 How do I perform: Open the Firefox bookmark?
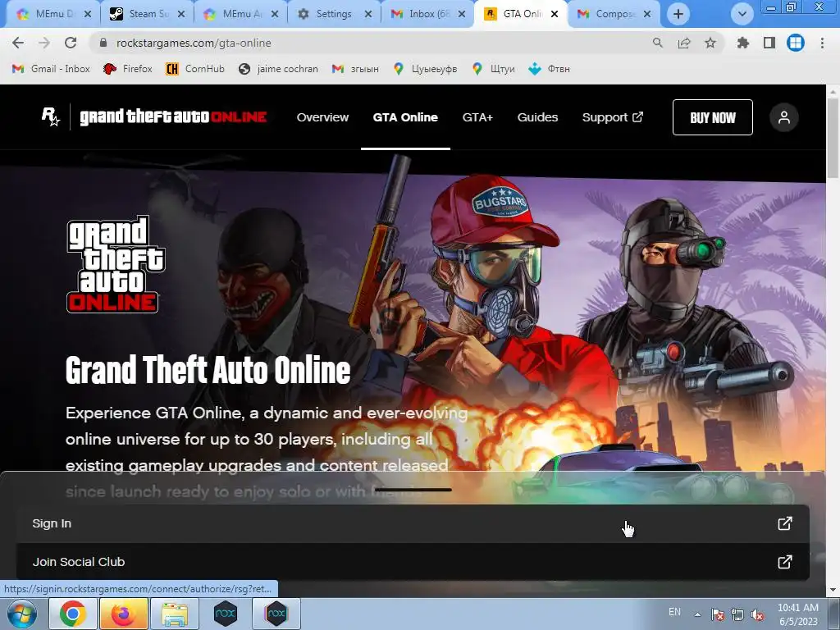click(x=127, y=69)
